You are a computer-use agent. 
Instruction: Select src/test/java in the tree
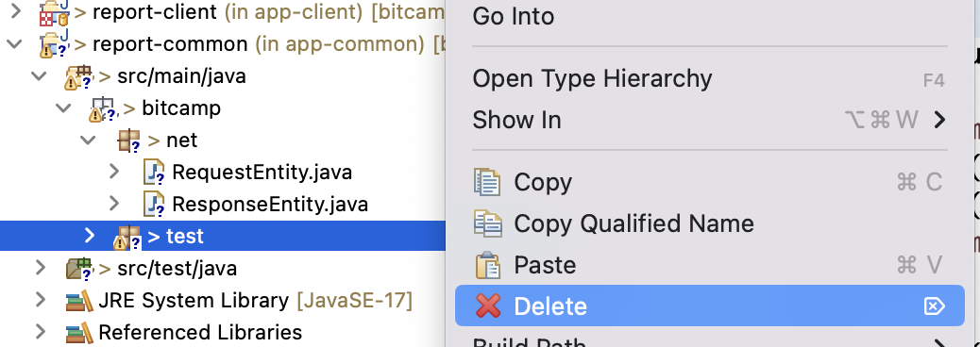pos(222,269)
